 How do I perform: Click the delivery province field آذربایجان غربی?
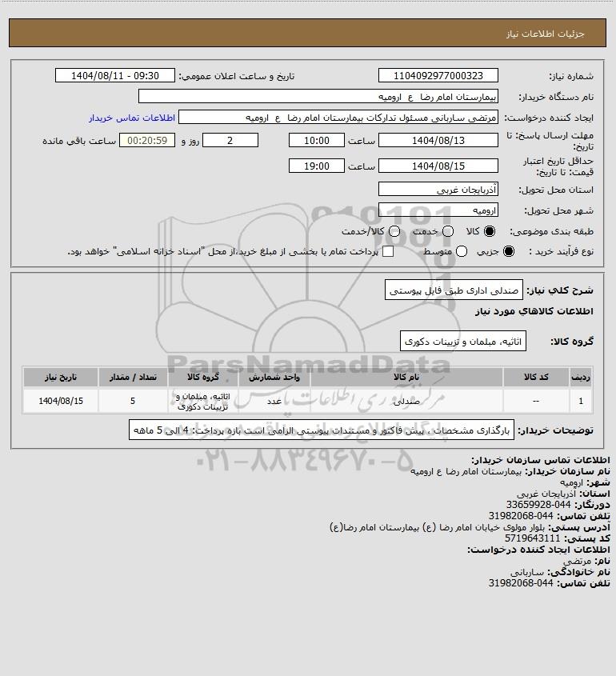tap(438, 190)
